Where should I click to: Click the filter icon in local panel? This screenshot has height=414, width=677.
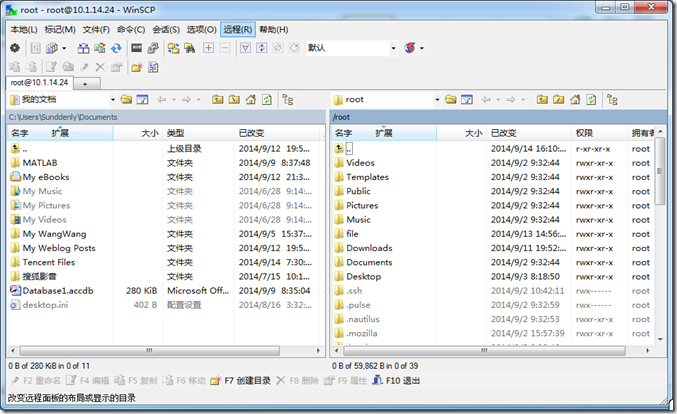coord(142,100)
